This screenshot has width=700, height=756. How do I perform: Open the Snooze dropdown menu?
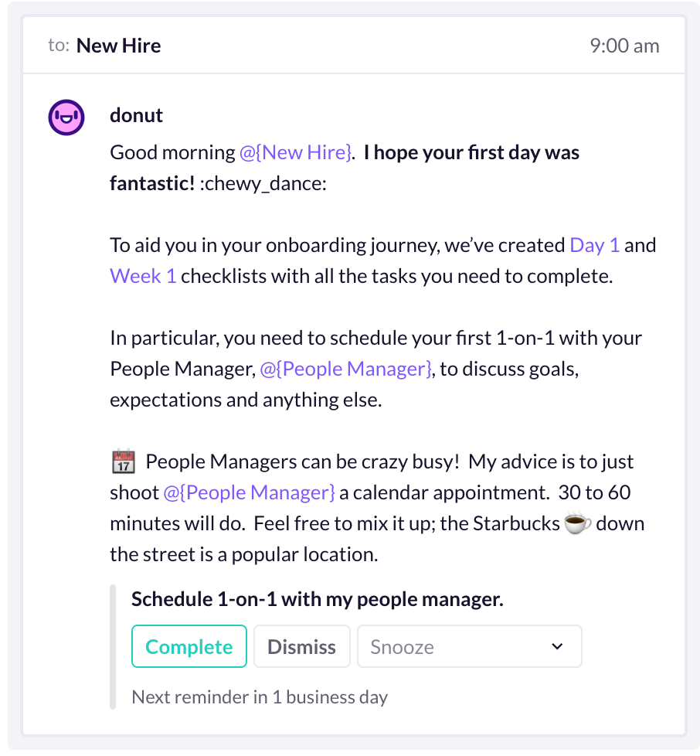(469, 646)
